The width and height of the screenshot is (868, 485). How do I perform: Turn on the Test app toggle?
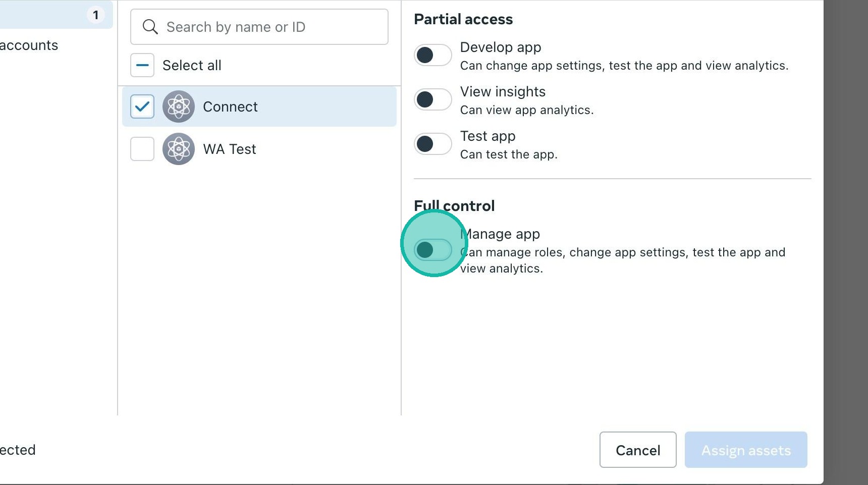click(432, 144)
